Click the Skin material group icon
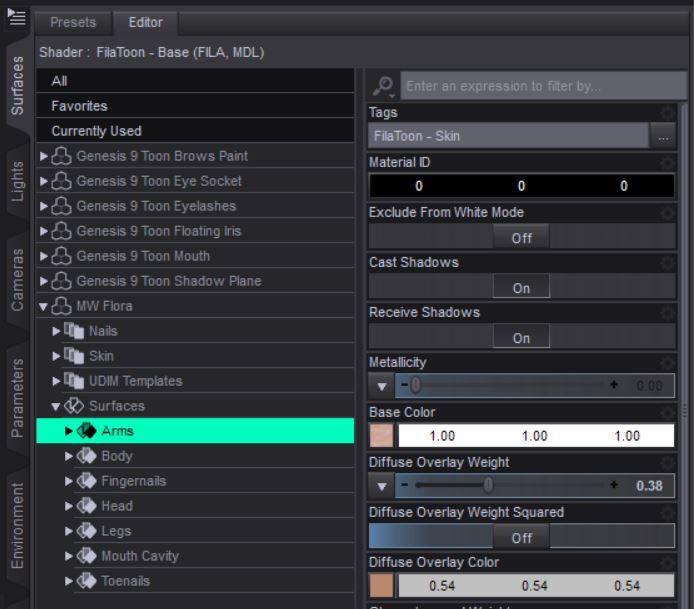694x609 pixels. click(74, 356)
